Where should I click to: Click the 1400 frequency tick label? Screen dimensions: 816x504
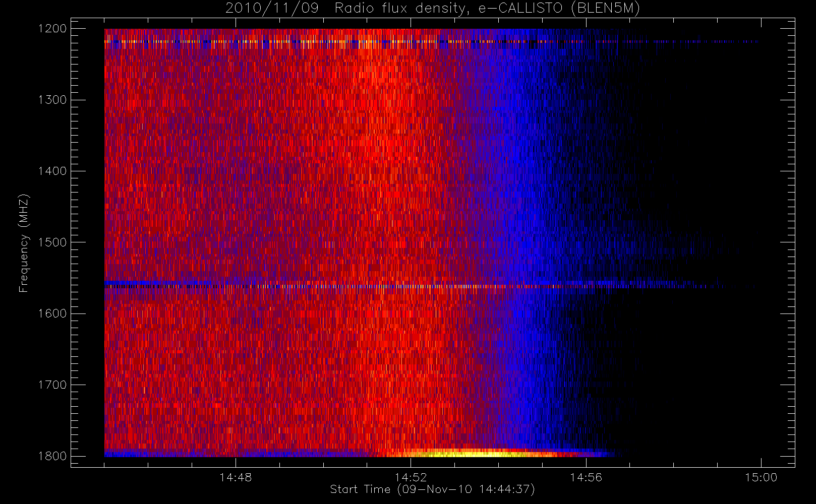pyautogui.click(x=52, y=171)
